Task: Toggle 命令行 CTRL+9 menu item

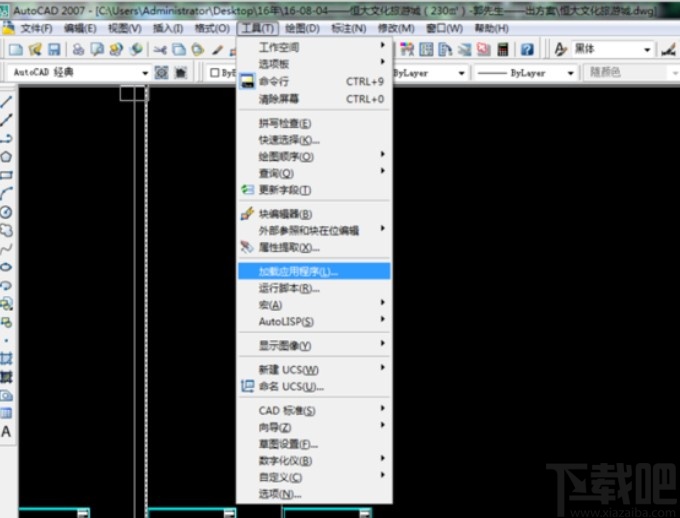Action: [314, 82]
